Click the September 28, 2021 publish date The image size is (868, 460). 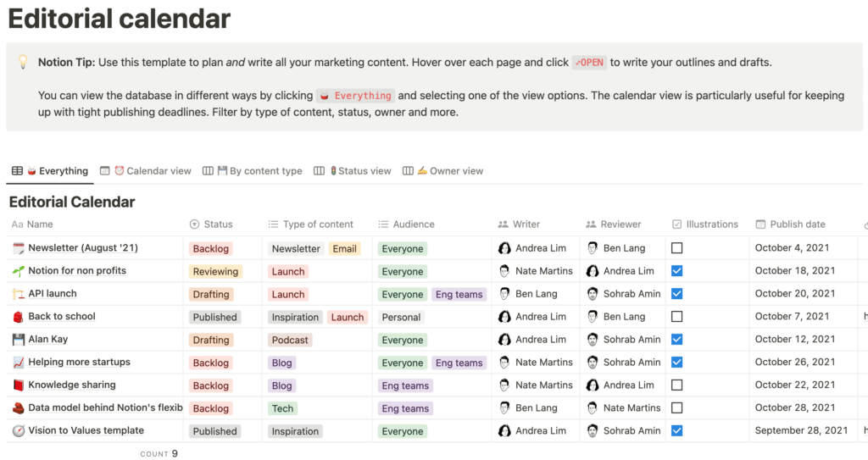[x=801, y=430]
